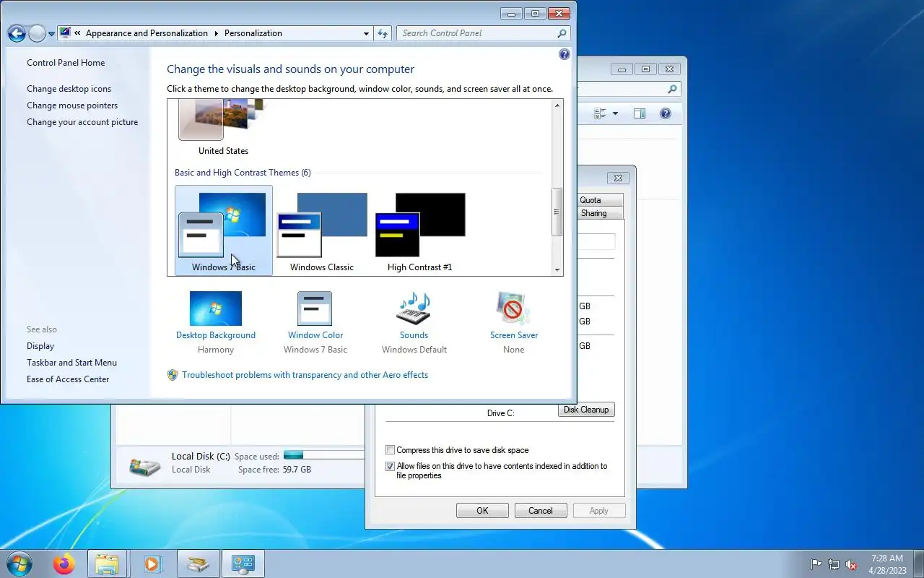The image size is (924, 578).
Task: Click the Desktop Background link text
Action: click(216, 335)
